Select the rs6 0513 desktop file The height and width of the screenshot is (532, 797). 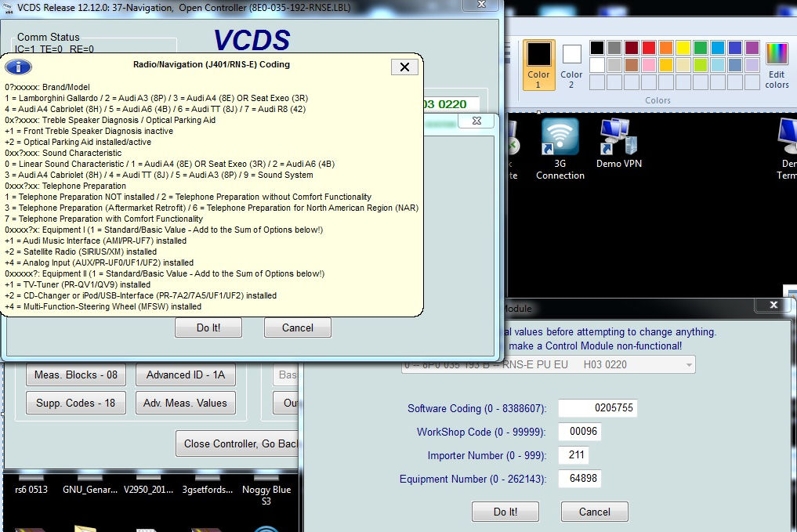coord(31,490)
